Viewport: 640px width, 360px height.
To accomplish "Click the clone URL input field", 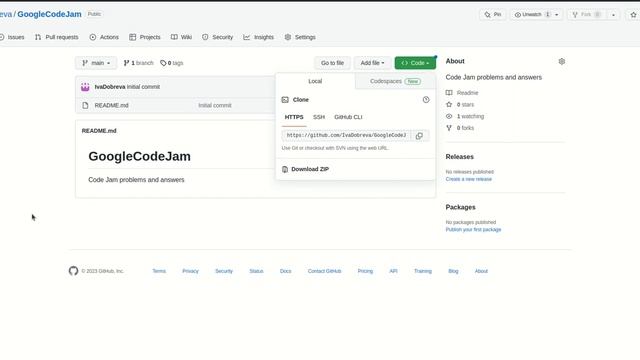I will [347, 136].
